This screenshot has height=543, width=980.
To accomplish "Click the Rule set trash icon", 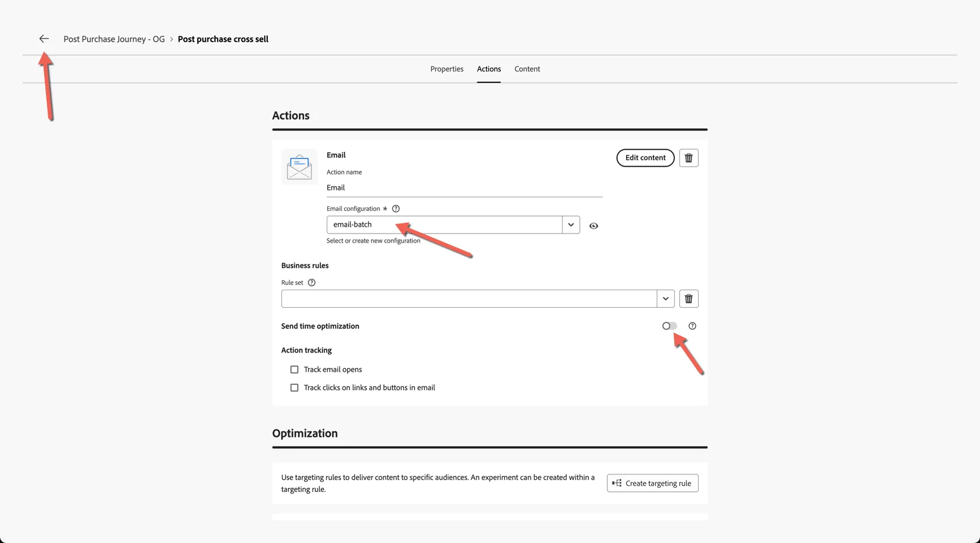I will point(688,299).
